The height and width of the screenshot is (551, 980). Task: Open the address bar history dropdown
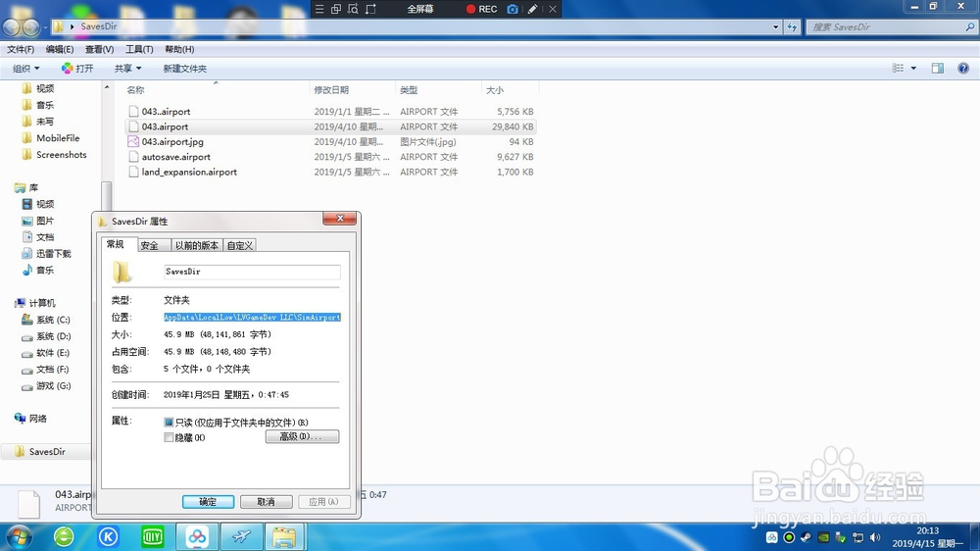coord(775,26)
